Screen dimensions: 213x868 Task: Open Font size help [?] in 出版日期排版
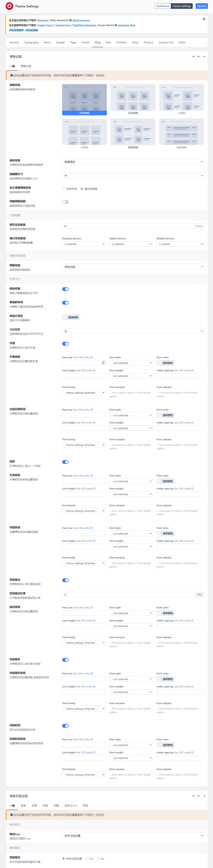click(91, 410)
